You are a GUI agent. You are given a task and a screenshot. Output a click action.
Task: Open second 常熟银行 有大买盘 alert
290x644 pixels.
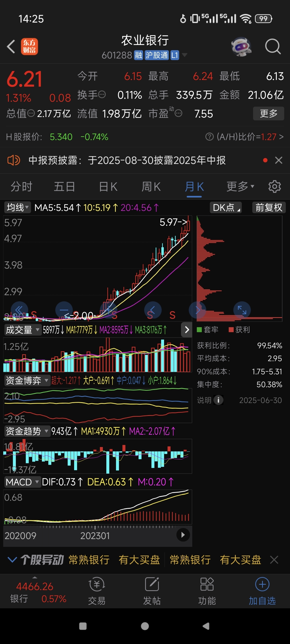215,560
